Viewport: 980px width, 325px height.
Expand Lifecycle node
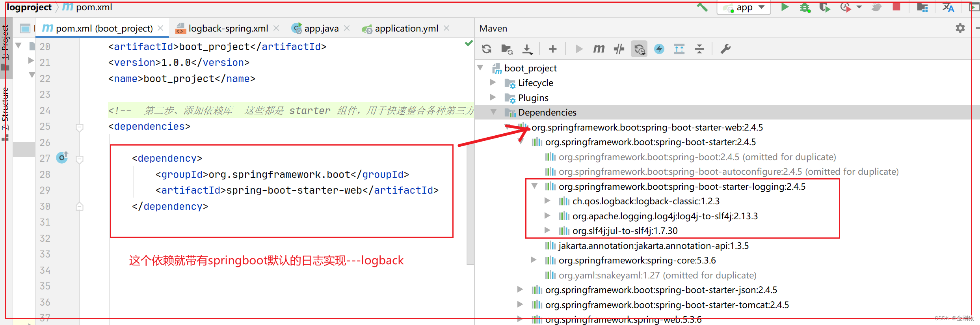pyautogui.click(x=493, y=82)
